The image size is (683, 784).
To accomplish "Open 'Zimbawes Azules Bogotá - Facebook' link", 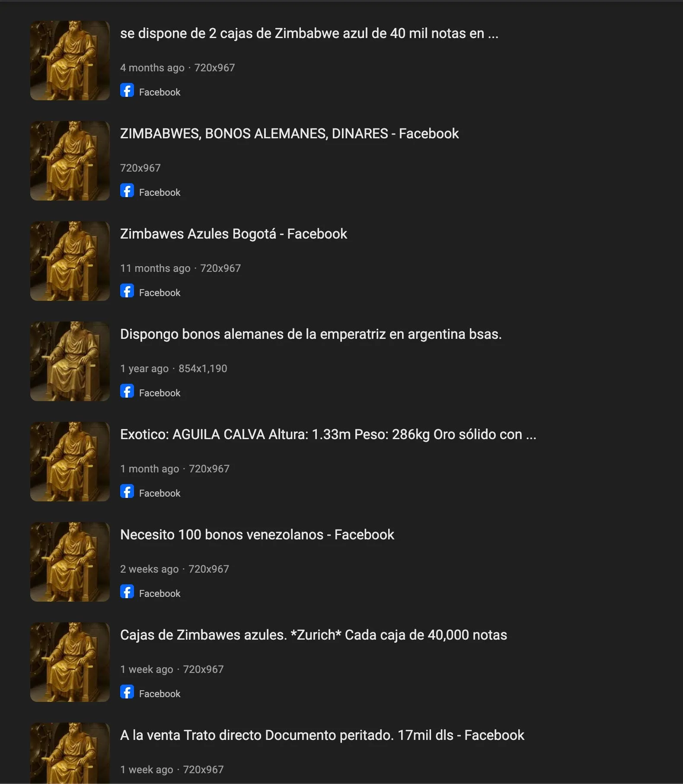I will pyautogui.click(x=233, y=234).
